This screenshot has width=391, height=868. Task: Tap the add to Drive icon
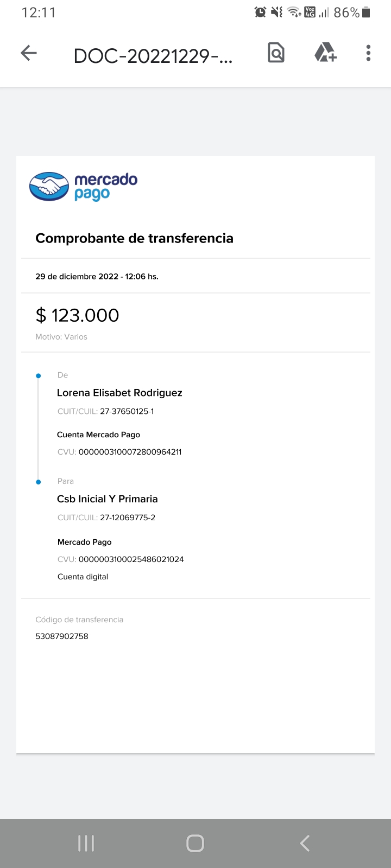[325, 53]
